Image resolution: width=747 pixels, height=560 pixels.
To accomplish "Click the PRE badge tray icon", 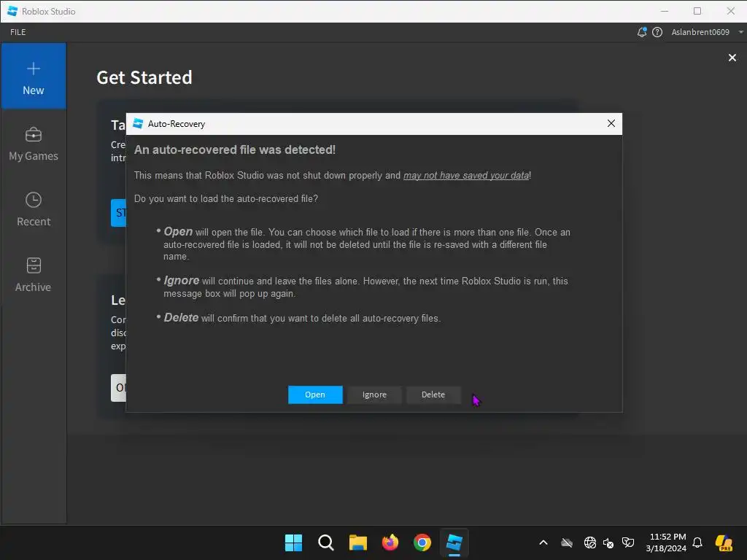I will coord(724,542).
